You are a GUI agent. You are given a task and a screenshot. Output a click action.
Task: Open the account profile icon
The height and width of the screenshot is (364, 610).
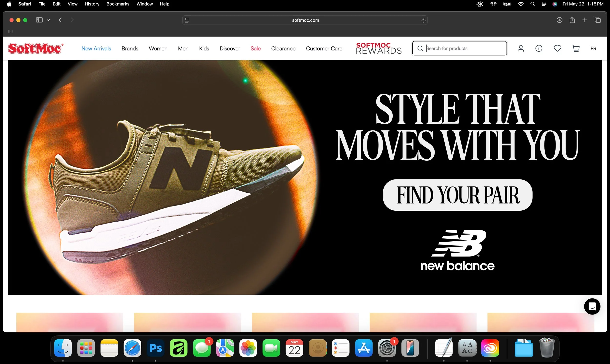point(521,48)
